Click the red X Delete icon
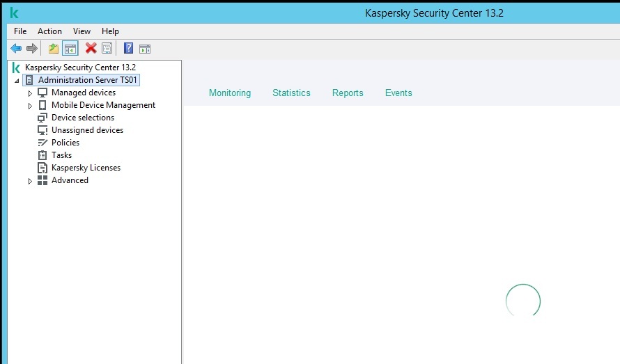This screenshot has height=364, width=620. (x=91, y=48)
